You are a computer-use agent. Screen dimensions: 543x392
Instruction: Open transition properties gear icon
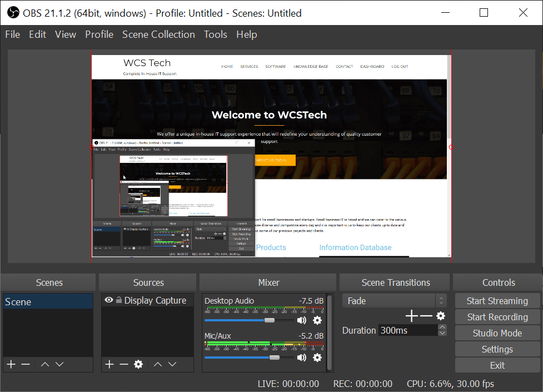(441, 316)
